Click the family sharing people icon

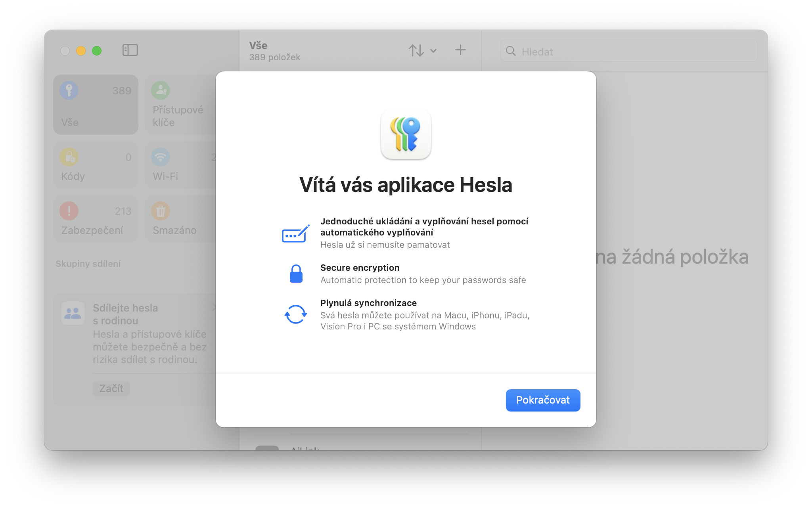73,314
